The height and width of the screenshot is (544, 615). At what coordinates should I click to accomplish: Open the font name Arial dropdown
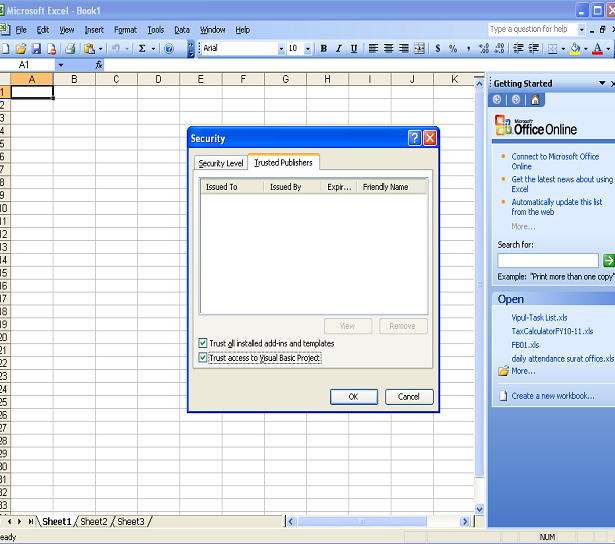279,48
